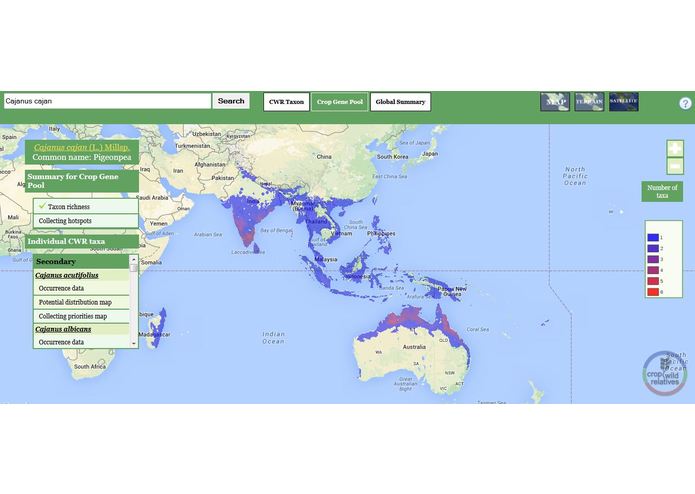Open the Crop Gene Pool tab
The image size is (695, 494).
click(x=340, y=102)
